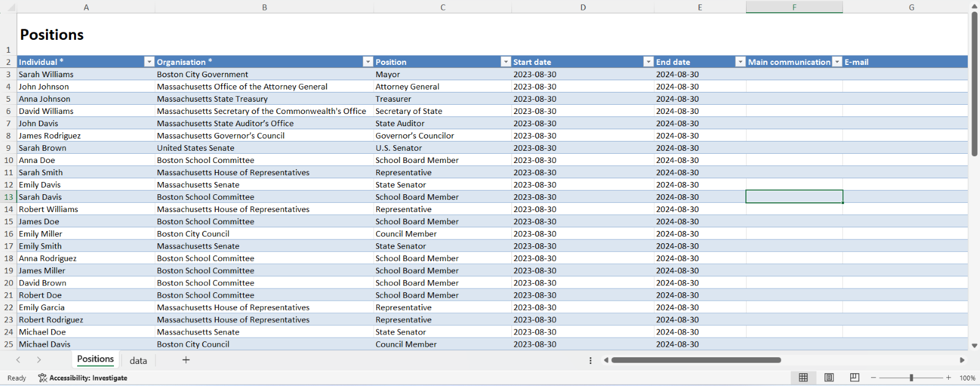Open the Organisation column filter dropdown
Screen dimensions: 980x386
pos(368,62)
